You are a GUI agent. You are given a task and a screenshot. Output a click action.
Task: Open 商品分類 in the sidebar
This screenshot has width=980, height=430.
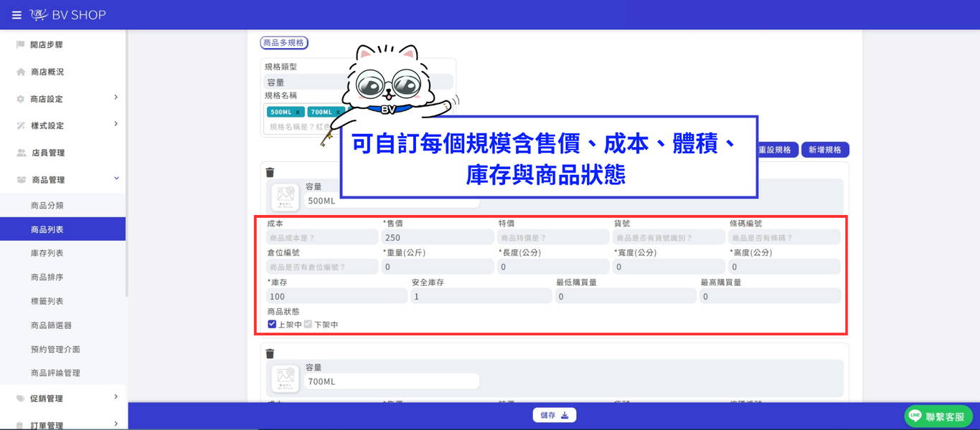tap(47, 206)
